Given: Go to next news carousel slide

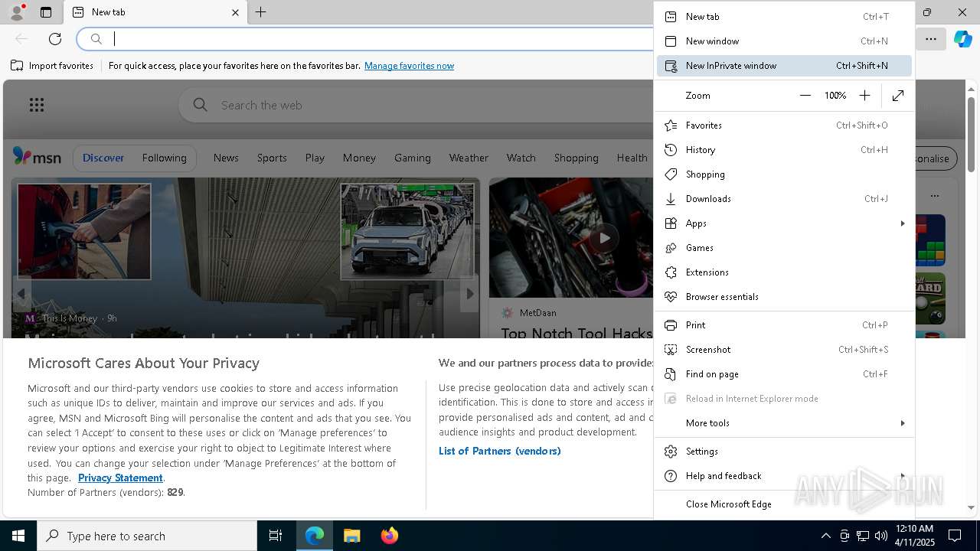Looking at the screenshot, I should tap(469, 293).
